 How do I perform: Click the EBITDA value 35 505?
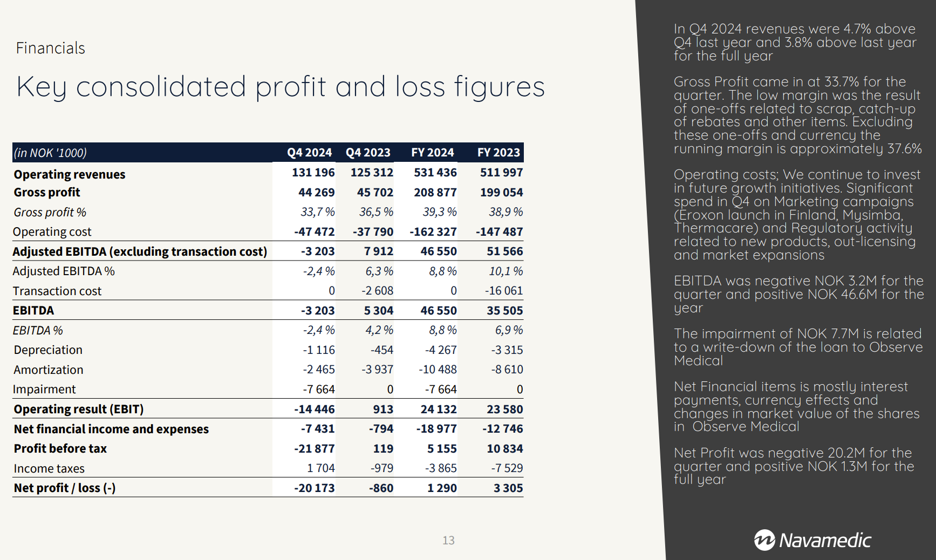click(x=505, y=311)
